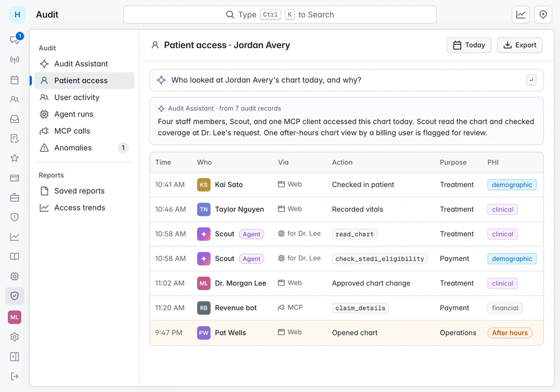The image size is (560, 392).
Task: Click the After hours flag badge
Action: pos(510,333)
